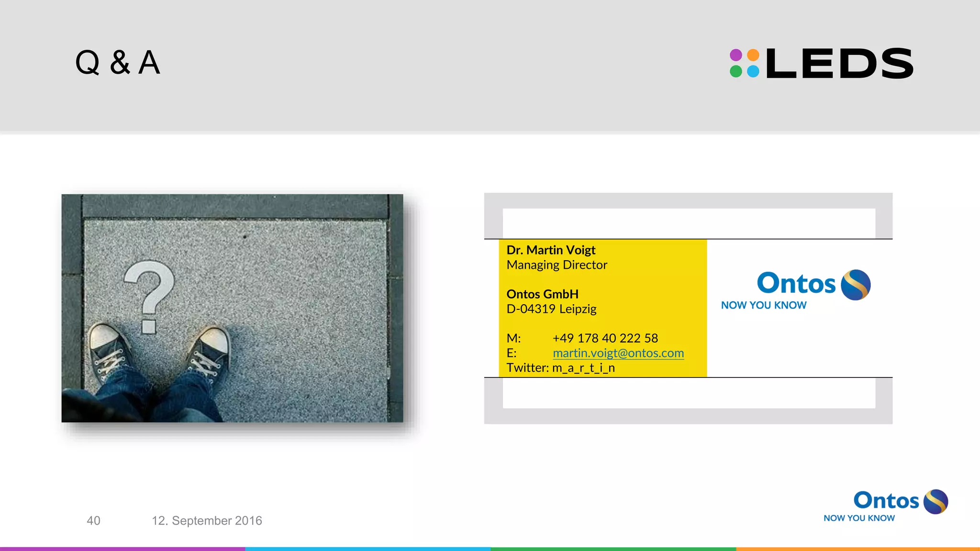Click the date 12. September 2016

point(207,520)
